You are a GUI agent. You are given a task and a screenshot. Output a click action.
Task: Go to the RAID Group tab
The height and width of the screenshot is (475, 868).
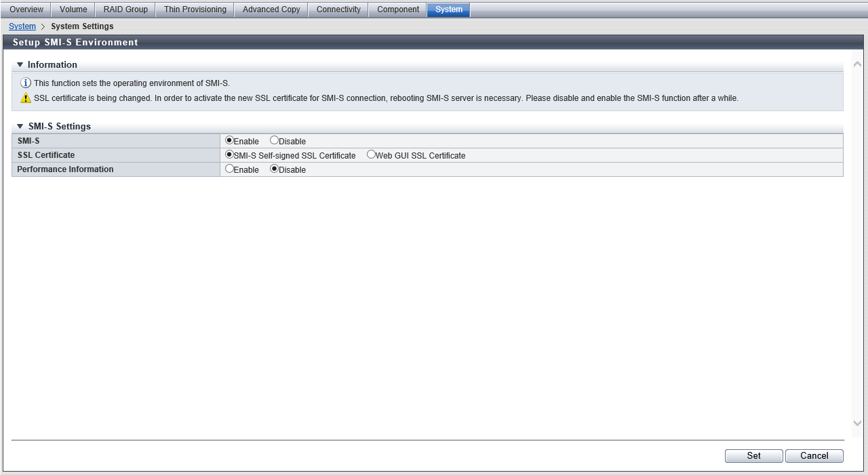click(x=125, y=9)
